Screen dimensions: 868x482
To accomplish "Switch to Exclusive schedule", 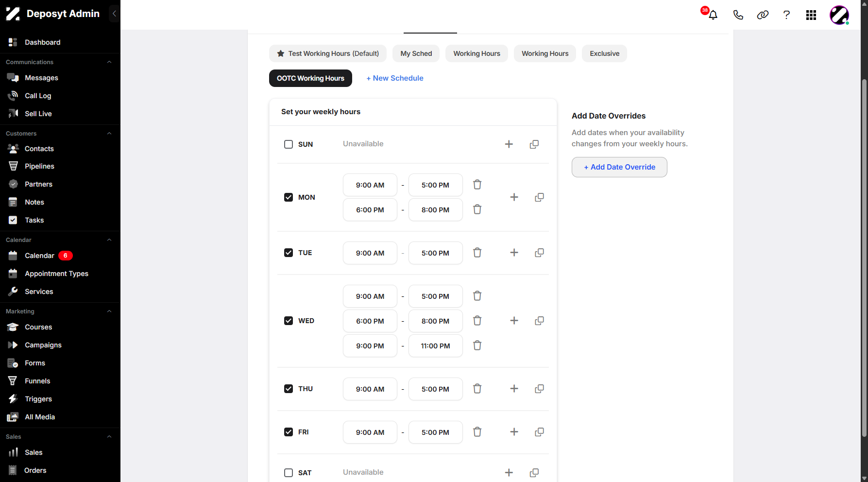I will coord(604,53).
